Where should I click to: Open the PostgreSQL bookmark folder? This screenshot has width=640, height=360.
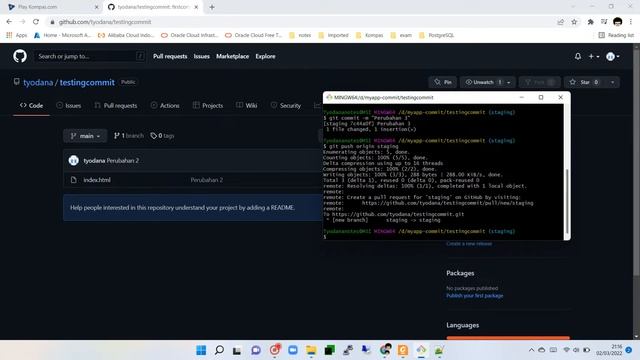pyautogui.click(x=436, y=35)
